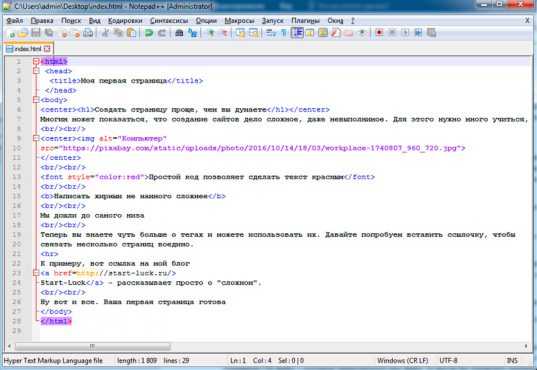Click the Copy toolbar icon
This screenshot has height=370, width=537.
118,33
